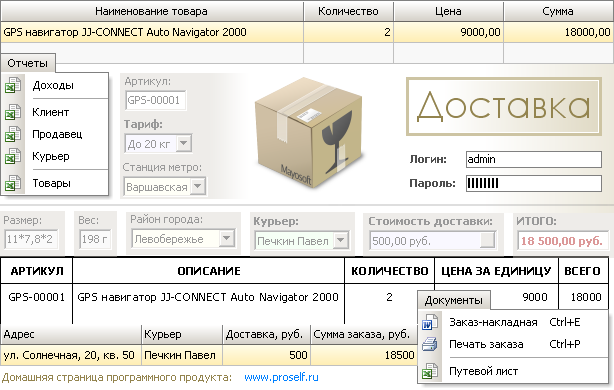Click the ОПИСАНИЕ header in document table
The image size is (614, 390).
pyautogui.click(x=209, y=271)
